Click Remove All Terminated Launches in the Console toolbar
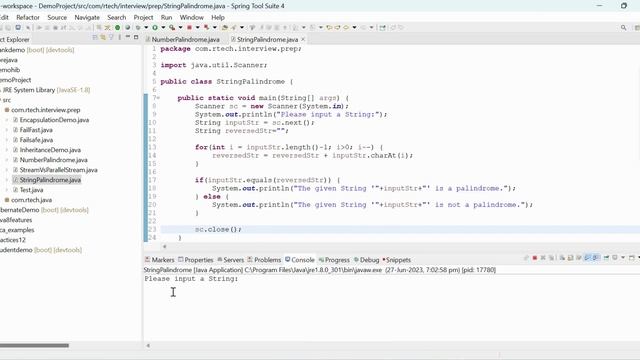The width and height of the screenshot is (640, 360). click(551, 258)
